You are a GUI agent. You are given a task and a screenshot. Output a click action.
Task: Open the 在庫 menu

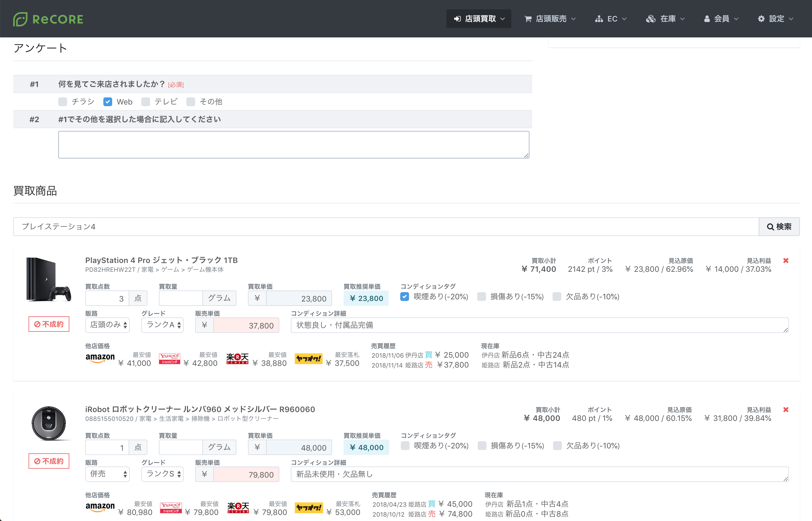click(x=665, y=19)
